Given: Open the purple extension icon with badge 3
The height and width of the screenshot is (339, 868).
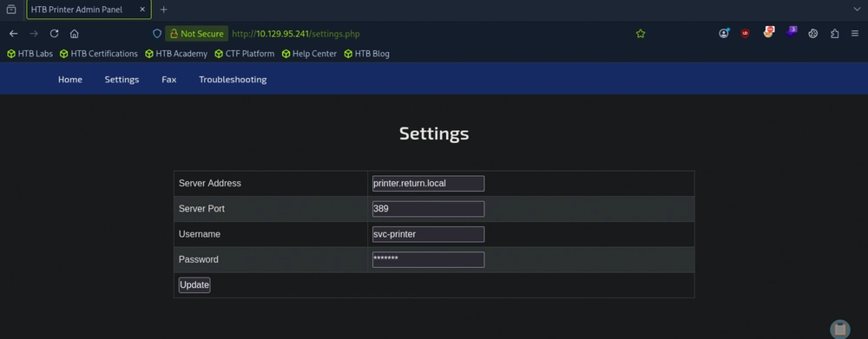Looking at the screenshot, I should (791, 33).
